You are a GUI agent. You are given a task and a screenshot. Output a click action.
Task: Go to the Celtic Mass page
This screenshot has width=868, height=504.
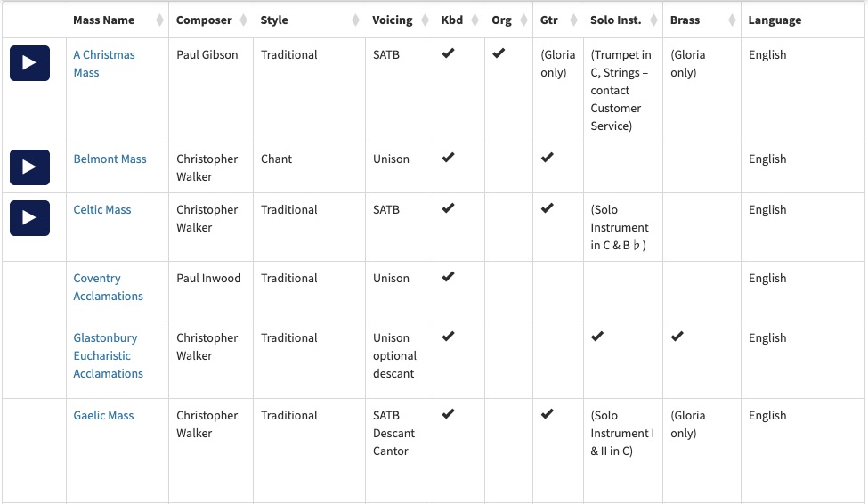pyautogui.click(x=101, y=209)
